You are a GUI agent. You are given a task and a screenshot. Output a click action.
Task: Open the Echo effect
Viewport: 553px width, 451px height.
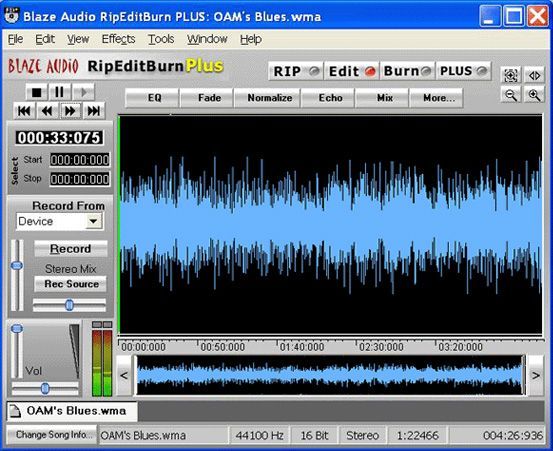tap(328, 98)
